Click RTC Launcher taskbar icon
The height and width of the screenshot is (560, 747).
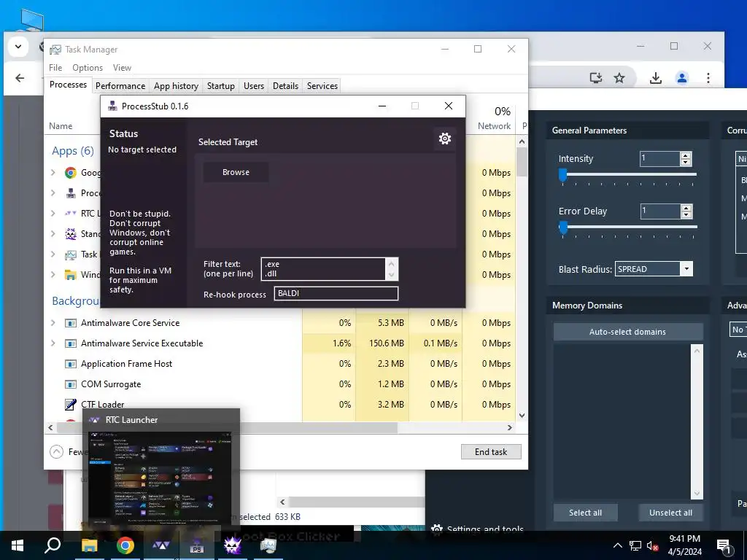pyautogui.click(x=161, y=545)
